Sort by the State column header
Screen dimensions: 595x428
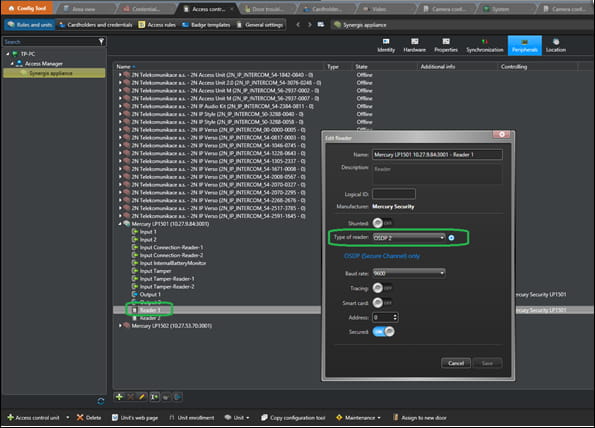[361, 66]
